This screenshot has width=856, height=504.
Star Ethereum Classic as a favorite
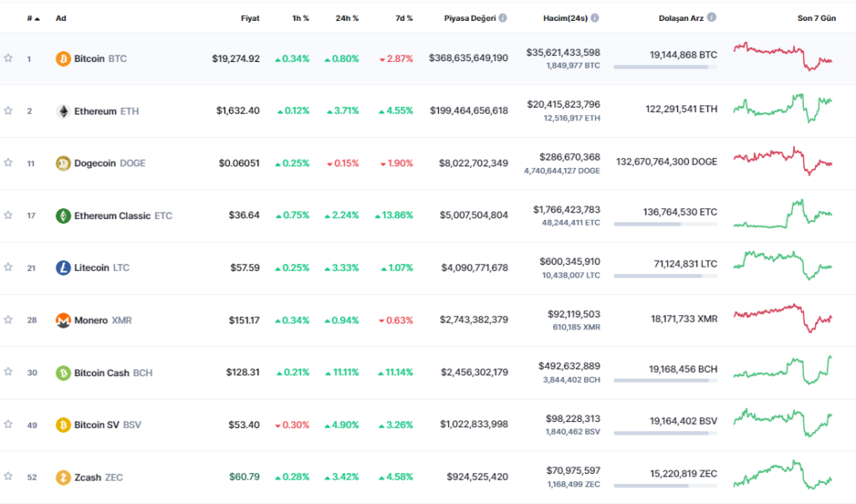pyautogui.click(x=8, y=215)
